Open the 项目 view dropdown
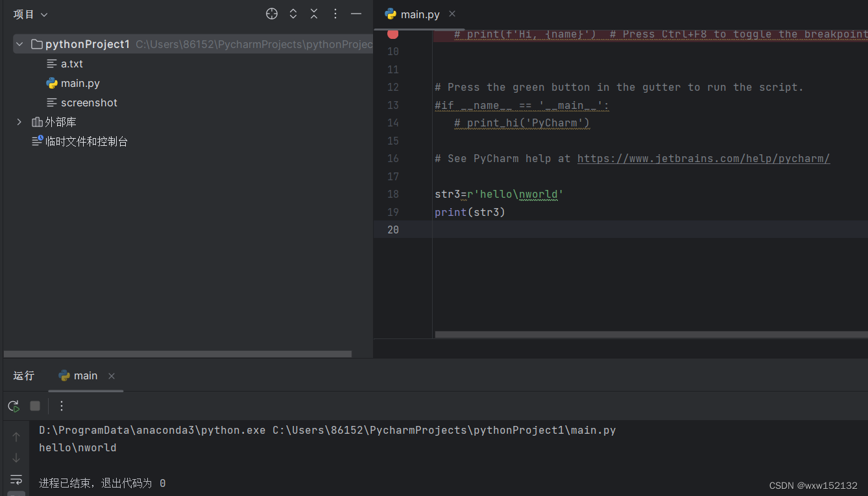 [30, 14]
